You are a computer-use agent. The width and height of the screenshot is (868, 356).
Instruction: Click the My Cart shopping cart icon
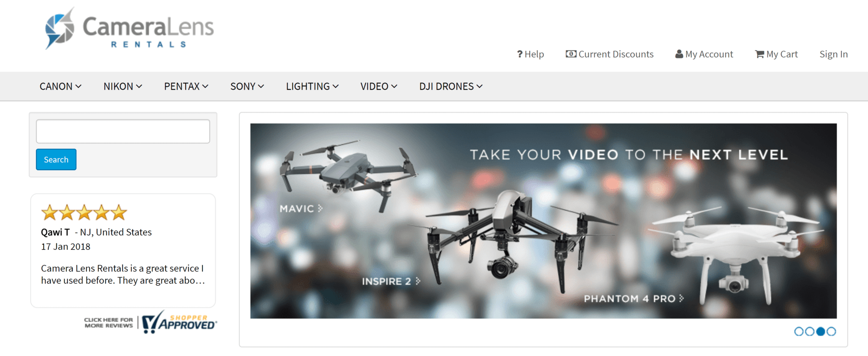tap(759, 54)
